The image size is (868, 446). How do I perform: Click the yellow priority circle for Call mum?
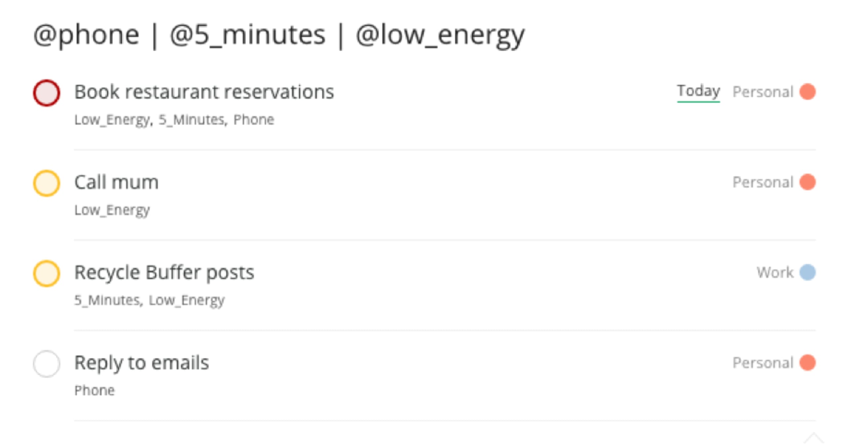[x=47, y=182]
